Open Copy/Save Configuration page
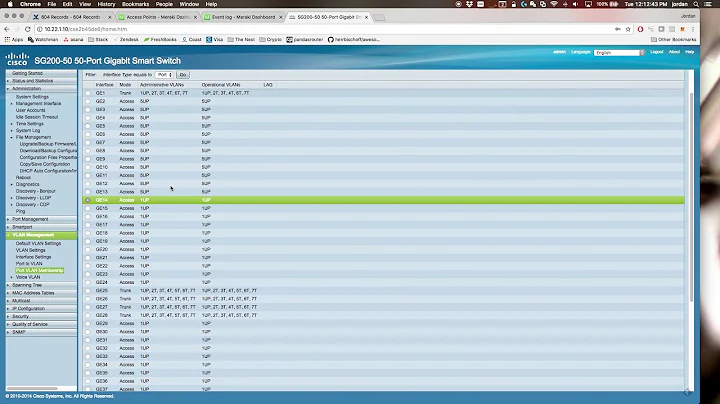Viewport: 720px width, 404px height. coord(45,164)
